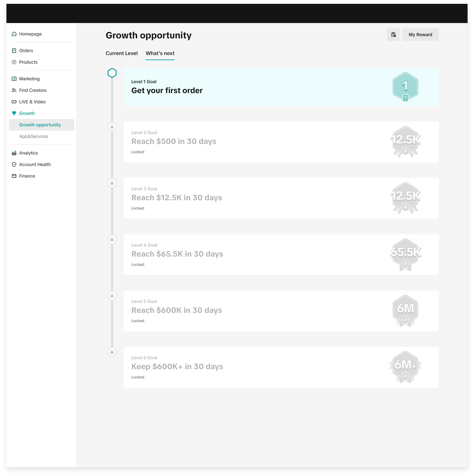Screen dimensions: 474x476
Task: Click the Level 6 lock marker
Action: [x=112, y=352]
